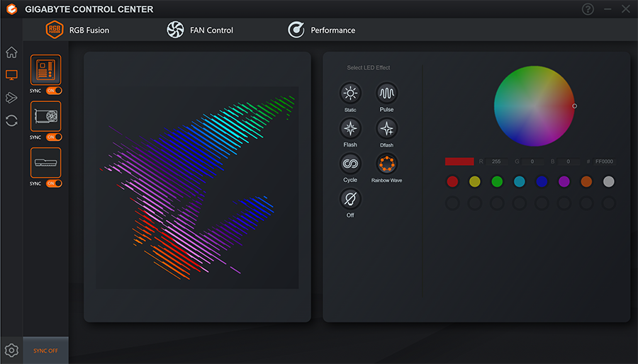Close the Gigabyte Control Center window
The width and height of the screenshot is (638, 364).
[626, 9]
